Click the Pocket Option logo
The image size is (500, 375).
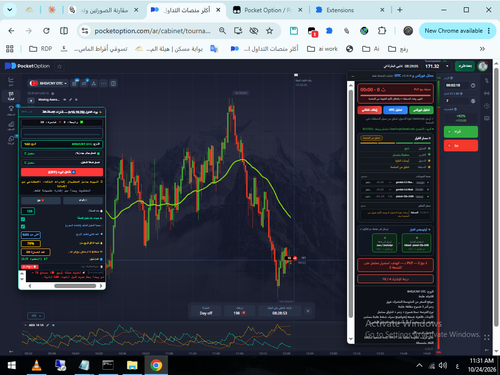(x=27, y=66)
